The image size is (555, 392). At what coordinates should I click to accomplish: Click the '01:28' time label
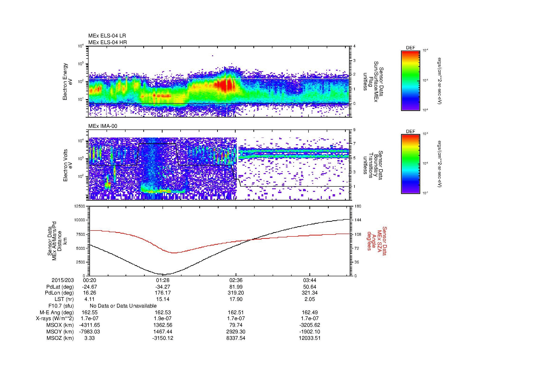tap(163, 280)
